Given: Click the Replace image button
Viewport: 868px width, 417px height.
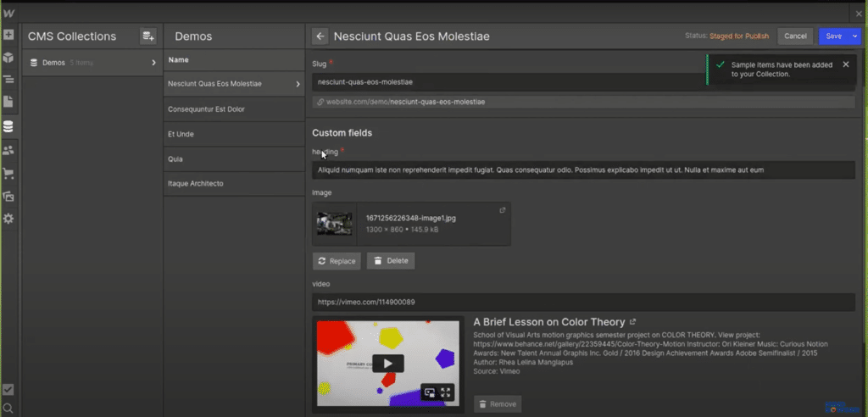Looking at the screenshot, I should coord(337,261).
